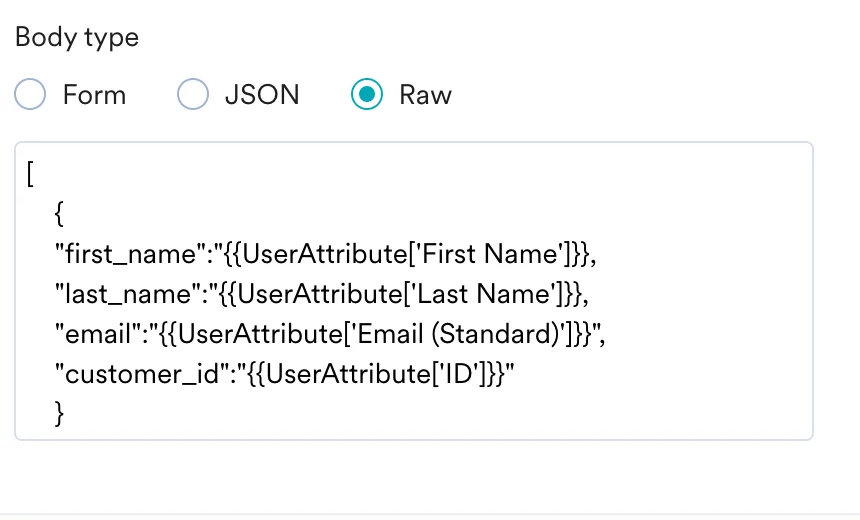
Task: Click the opening square bracket in body
Action: coord(30,174)
